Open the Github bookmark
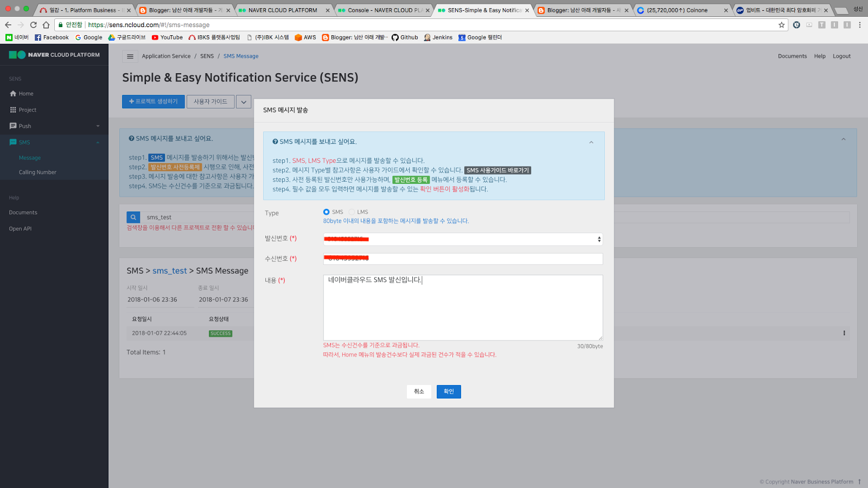868x488 pixels. (405, 37)
